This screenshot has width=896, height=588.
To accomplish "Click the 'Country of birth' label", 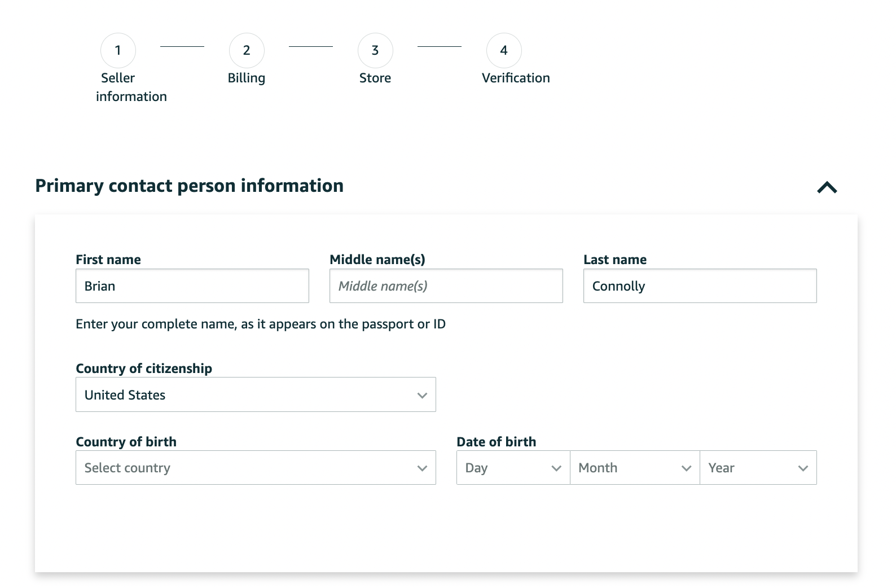I will [126, 442].
